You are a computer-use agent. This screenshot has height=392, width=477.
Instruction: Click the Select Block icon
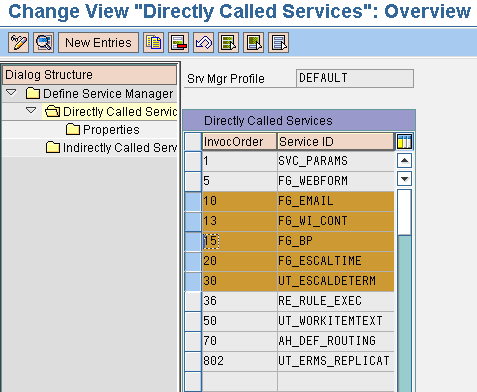253,43
